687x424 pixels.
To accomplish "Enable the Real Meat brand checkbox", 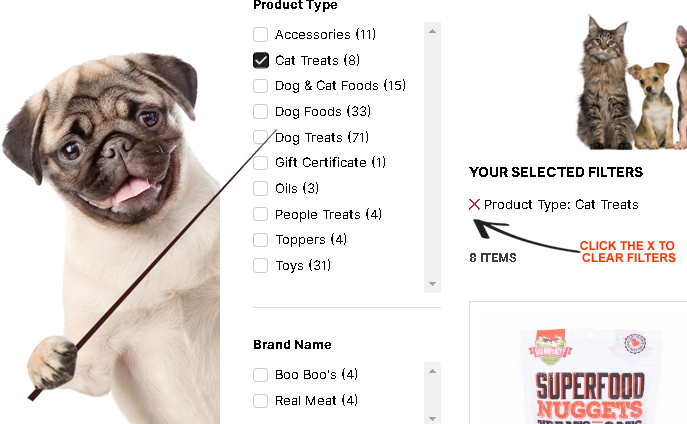I will point(261,400).
